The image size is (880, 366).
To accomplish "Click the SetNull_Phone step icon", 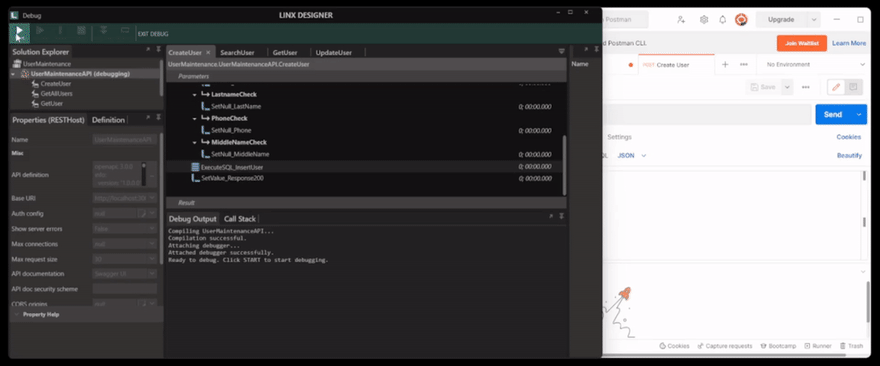I will coord(205,130).
